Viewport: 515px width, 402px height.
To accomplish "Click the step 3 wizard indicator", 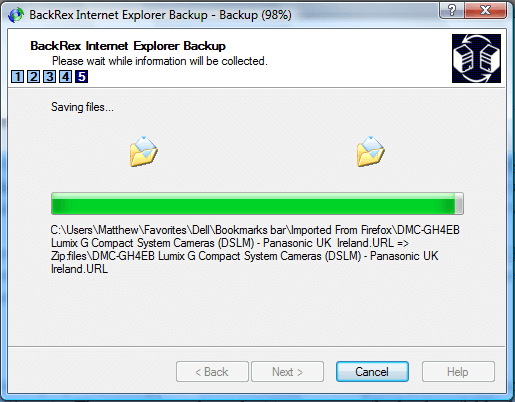I will pyautogui.click(x=50, y=77).
